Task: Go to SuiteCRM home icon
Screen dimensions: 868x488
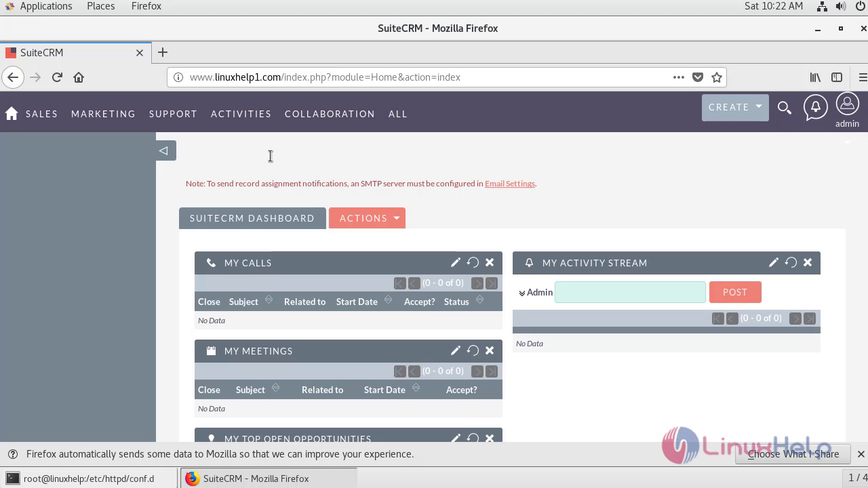Action: [12, 114]
